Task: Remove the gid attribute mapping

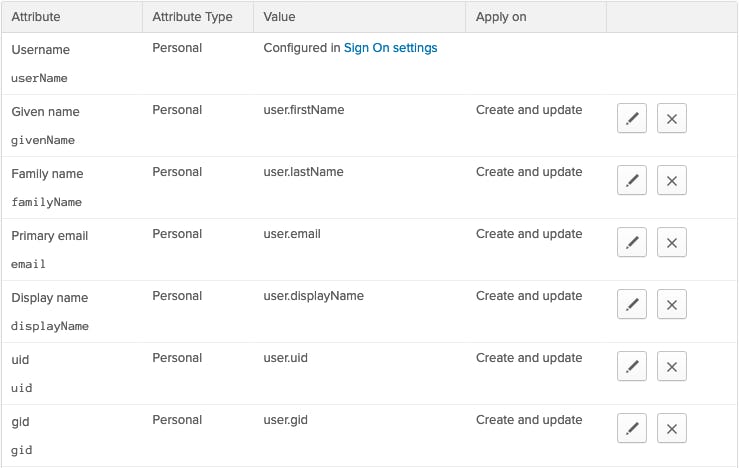Action: (x=672, y=429)
